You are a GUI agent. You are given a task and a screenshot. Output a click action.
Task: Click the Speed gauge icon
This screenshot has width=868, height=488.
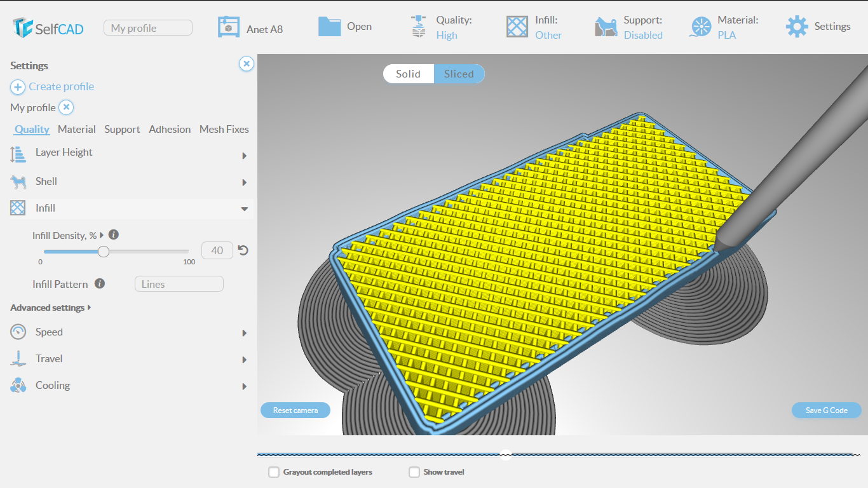18,332
